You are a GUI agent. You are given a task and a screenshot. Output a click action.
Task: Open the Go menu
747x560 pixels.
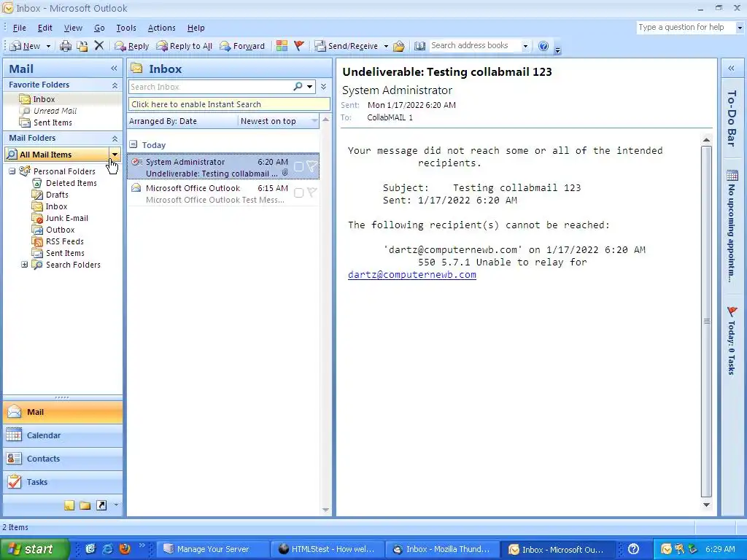pos(99,28)
